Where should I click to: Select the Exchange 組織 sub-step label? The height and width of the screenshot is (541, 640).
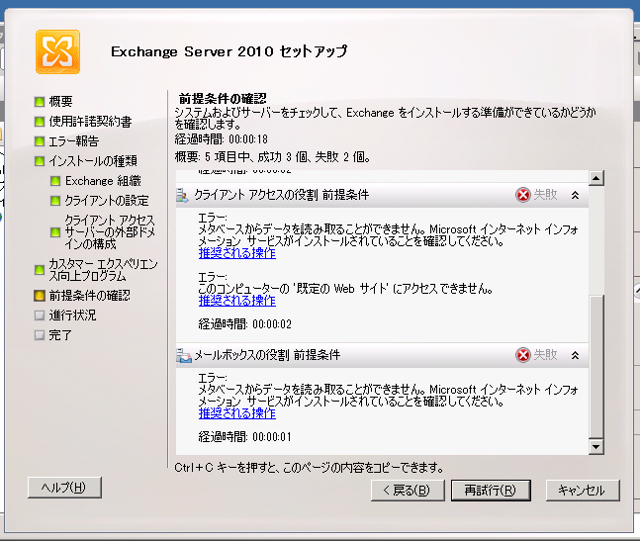pos(103,181)
